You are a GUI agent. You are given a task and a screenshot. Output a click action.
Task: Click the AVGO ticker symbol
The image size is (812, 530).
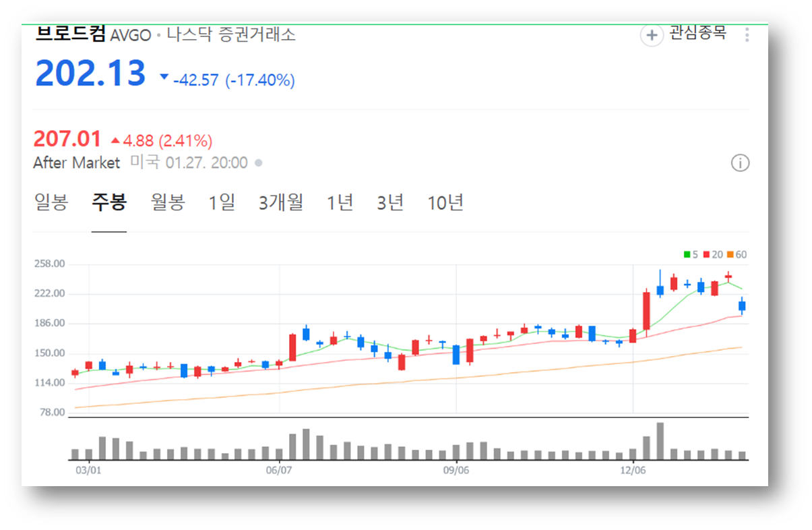(130, 36)
